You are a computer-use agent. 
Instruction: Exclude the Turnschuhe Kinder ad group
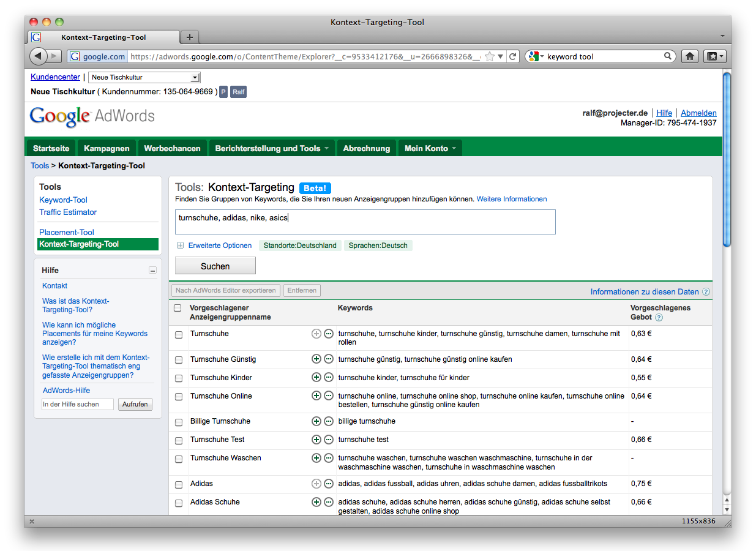click(329, 378)
